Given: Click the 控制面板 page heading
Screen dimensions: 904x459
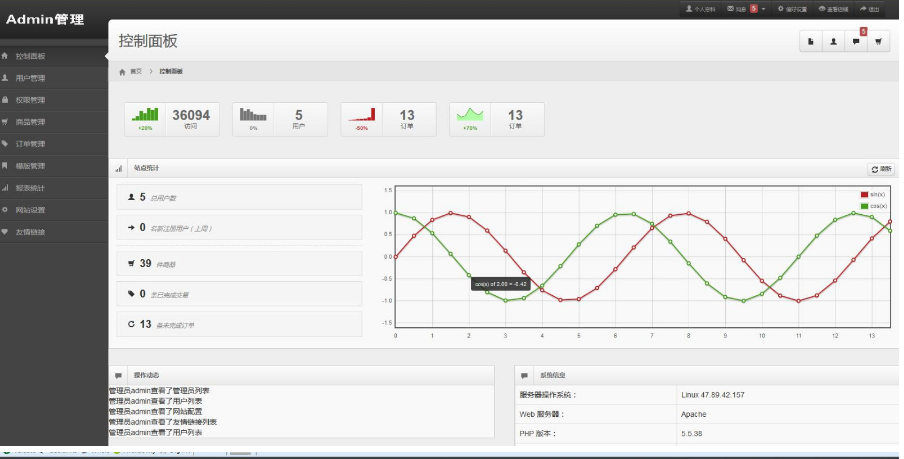Looking at the screenshot, I should coord(148,41).
